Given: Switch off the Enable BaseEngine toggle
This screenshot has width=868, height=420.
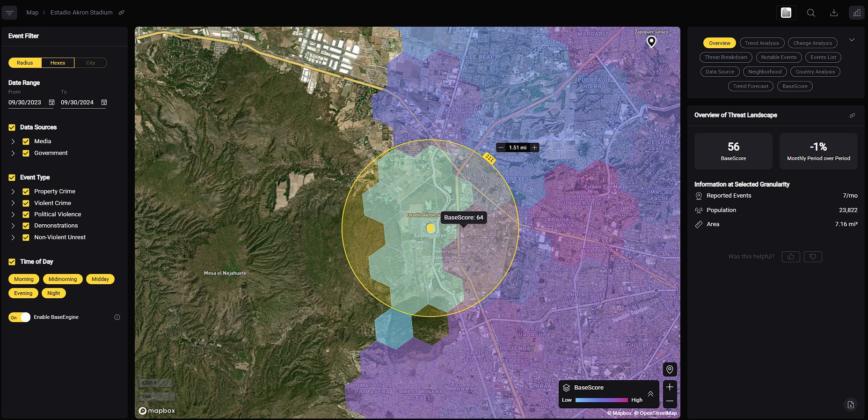Looking at the screenshot, I should 19,317.
